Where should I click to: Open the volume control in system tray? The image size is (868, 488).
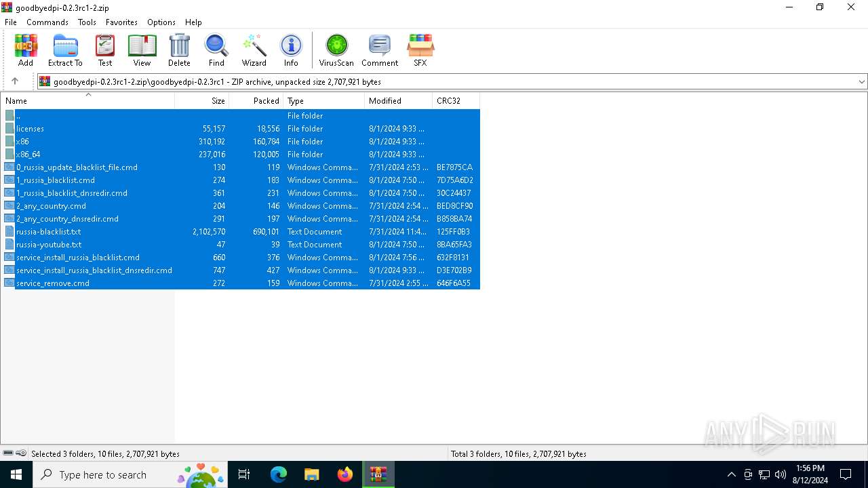pyautogui.click(x=781, y=474)
